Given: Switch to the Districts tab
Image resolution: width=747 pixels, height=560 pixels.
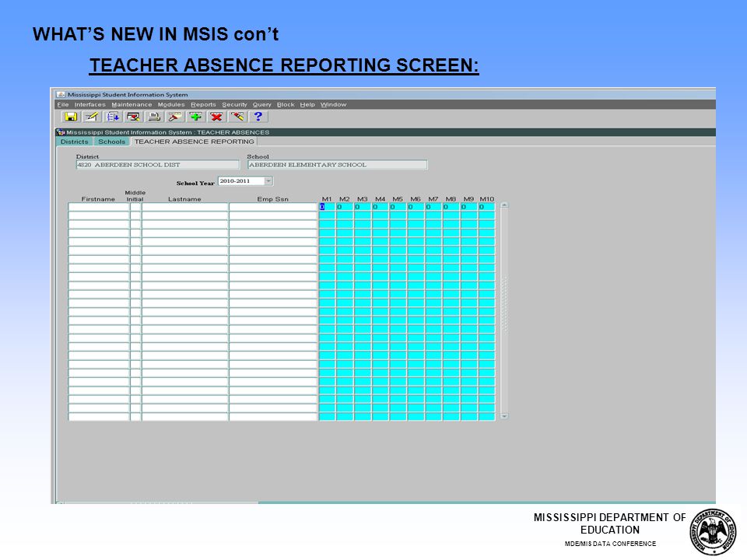Looking at the screenshot, I should (75, 142).
